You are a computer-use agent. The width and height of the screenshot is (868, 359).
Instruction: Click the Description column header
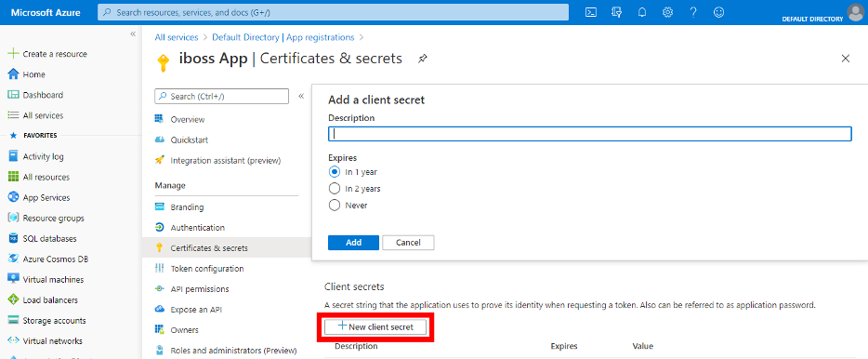pos(356,346)
